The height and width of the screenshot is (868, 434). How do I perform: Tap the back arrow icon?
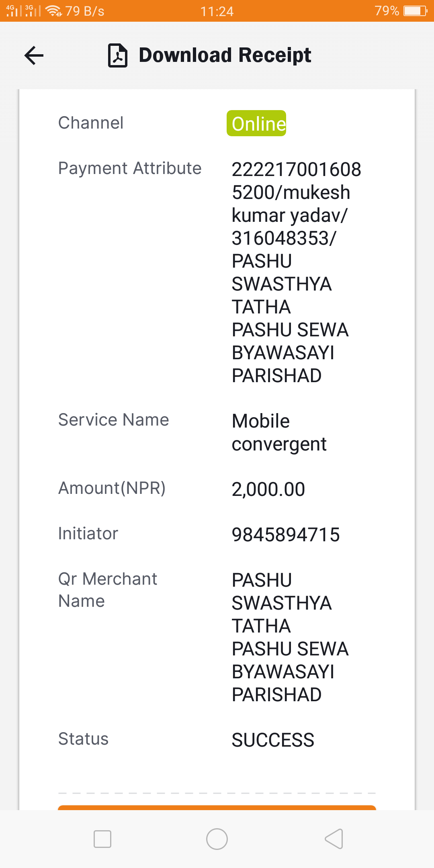pos(34,55)
